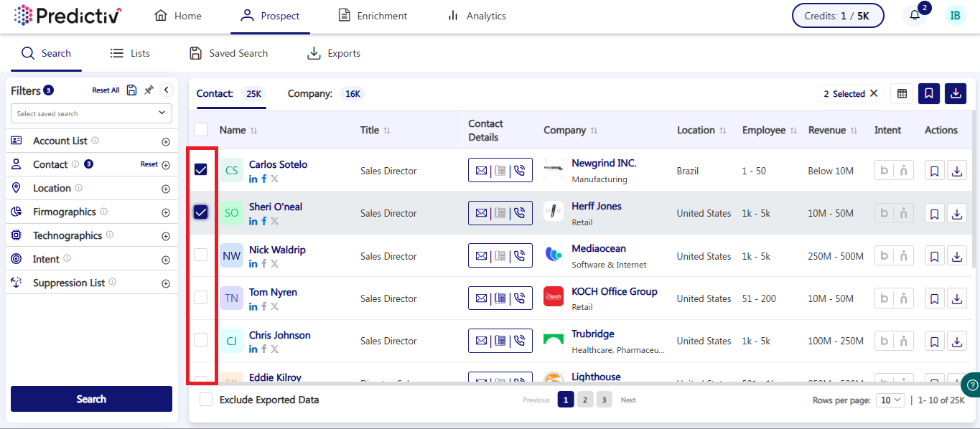The height and width of the screenshot is (429, 980).
Task: Click the KOCH Office Group logo
Action: (x=554, y=297)
